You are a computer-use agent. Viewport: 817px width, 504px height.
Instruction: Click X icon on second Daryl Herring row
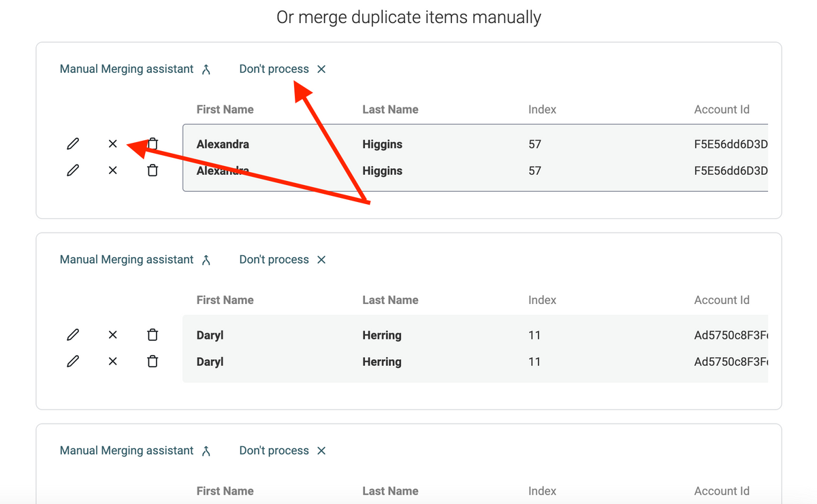point(113,361)
